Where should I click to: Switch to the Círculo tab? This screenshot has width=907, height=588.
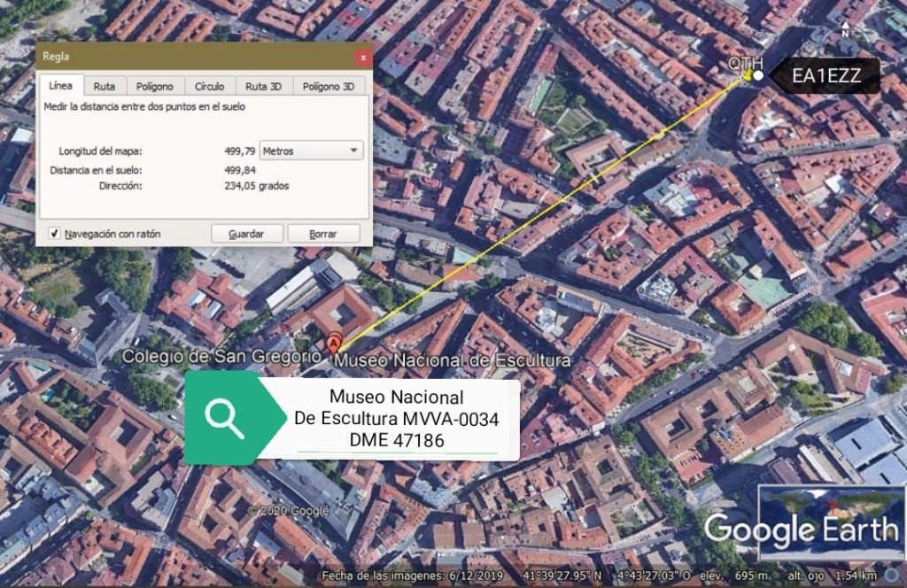[209, 86]
